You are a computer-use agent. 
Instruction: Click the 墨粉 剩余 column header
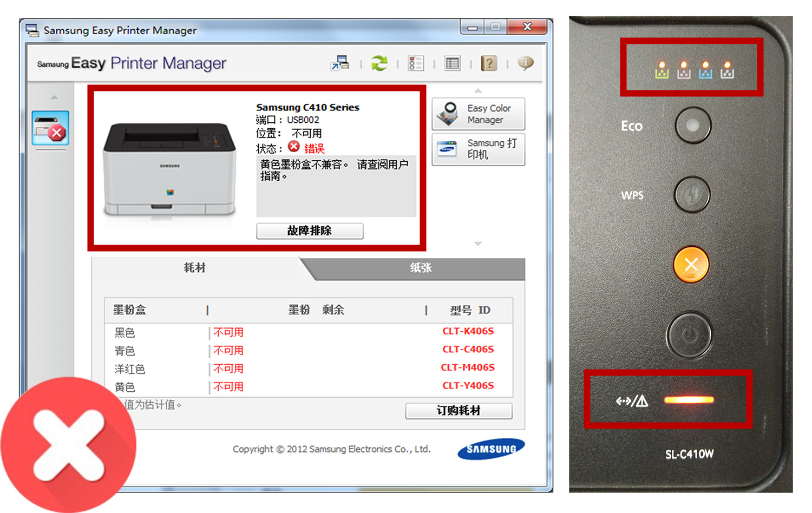pos(316,310)
